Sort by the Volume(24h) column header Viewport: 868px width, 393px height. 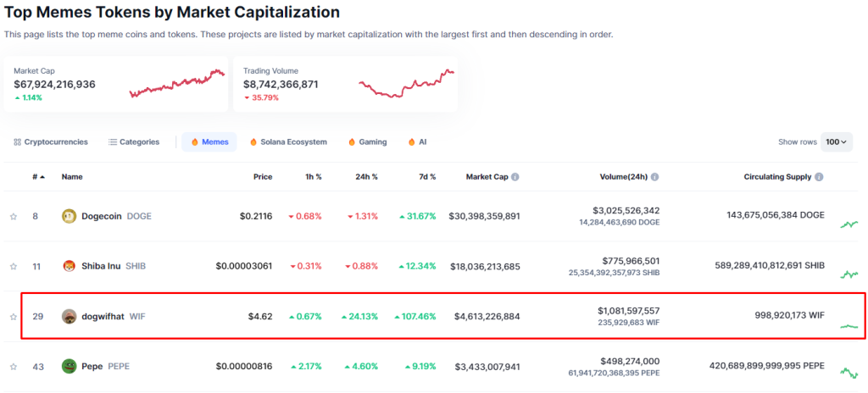coord(623,177)
